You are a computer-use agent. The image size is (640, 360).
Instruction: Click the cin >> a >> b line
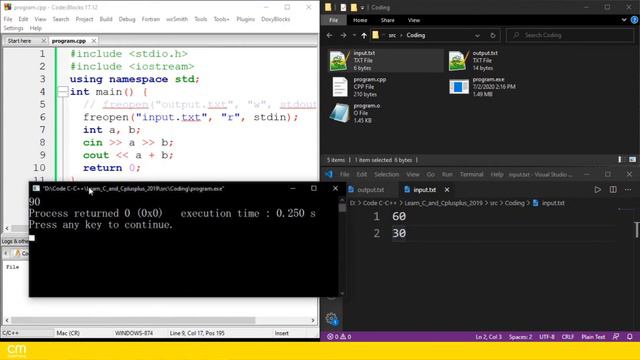(x=128, y=142)
